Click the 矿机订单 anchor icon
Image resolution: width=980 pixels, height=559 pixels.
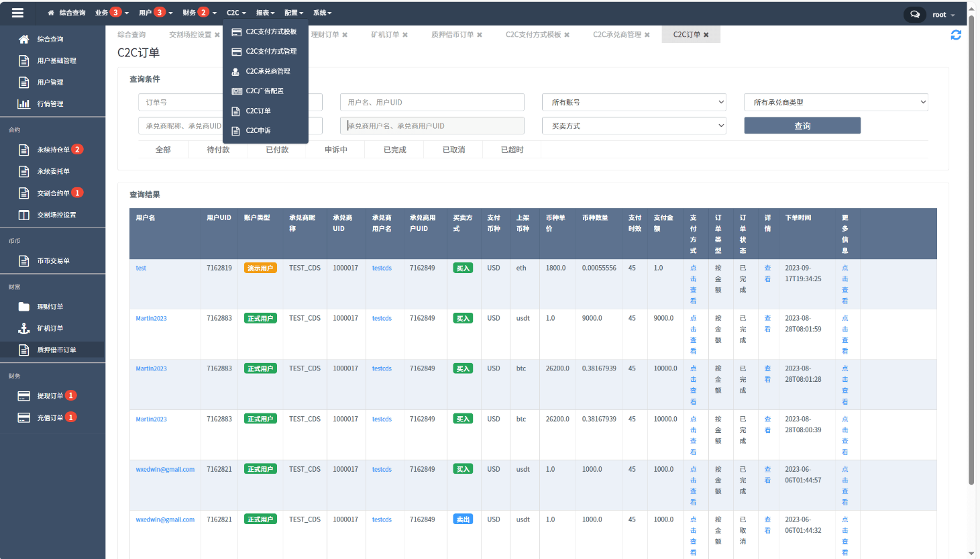pyautogui.click(x=23, y=328)
